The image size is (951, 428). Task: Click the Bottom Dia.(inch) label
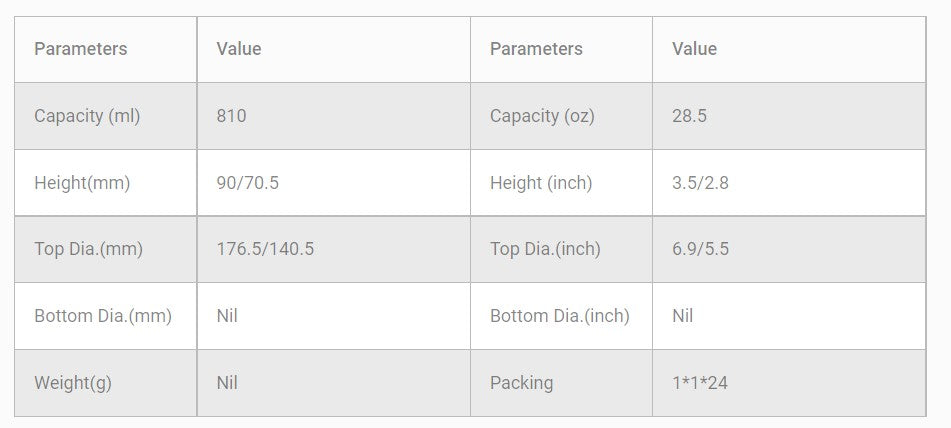pyautogui.click(x=559, y=316)
